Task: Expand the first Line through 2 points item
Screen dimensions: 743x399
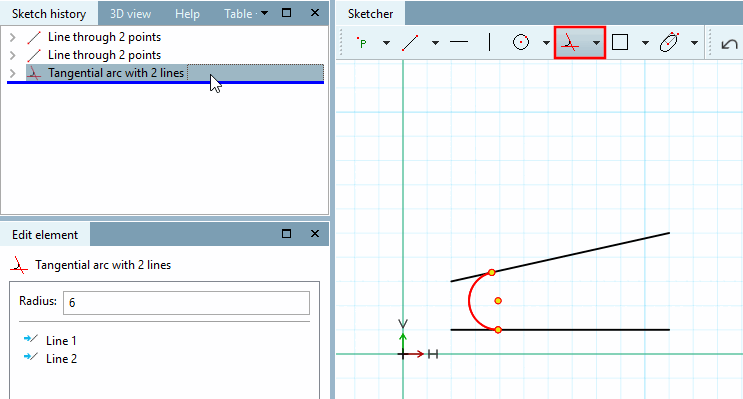Action: pos(13,37)
